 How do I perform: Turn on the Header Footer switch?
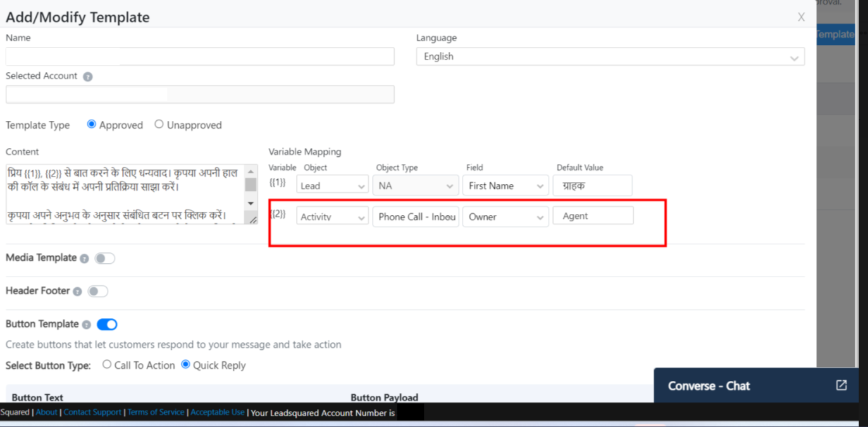[98, 292]
